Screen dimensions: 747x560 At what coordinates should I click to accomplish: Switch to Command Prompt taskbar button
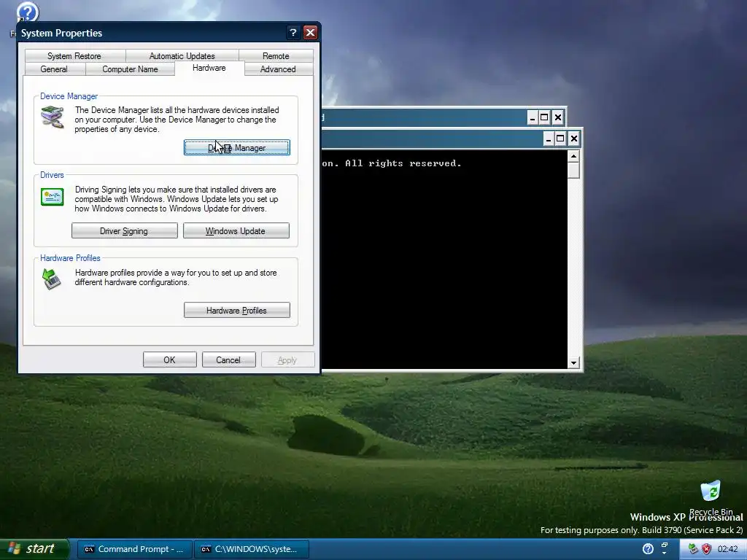pos(135,549)
